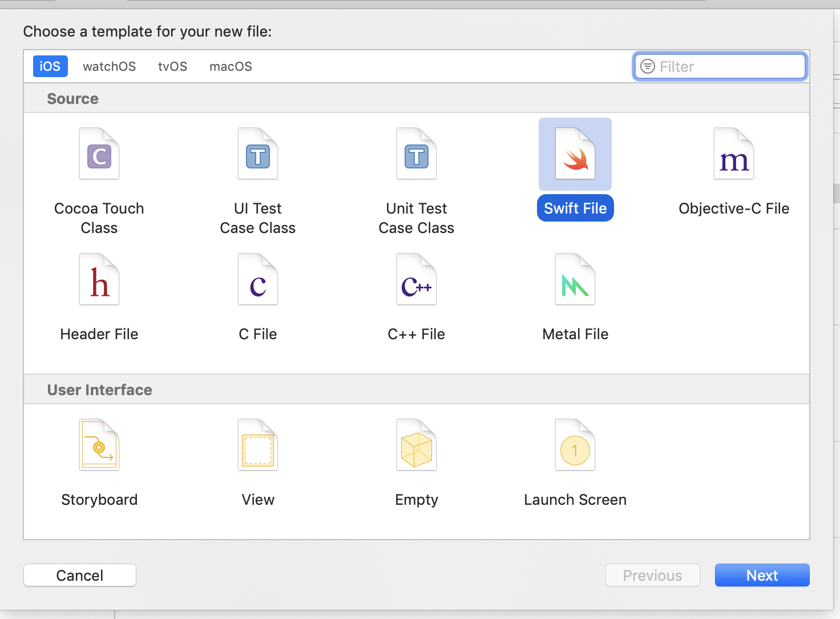Pick the C File template icon

pyautogui.click(x=258, y=280)
